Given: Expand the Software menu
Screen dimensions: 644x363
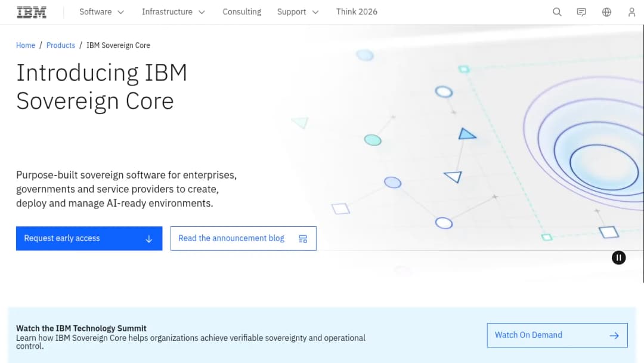Looking at the screenshot, I should point(101,12).
